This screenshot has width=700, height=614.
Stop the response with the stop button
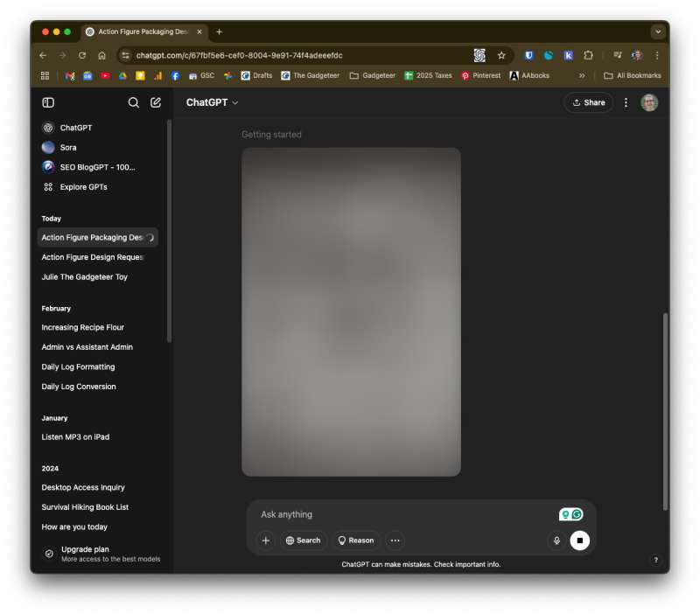pyautogui.click(x=579, y=541)
